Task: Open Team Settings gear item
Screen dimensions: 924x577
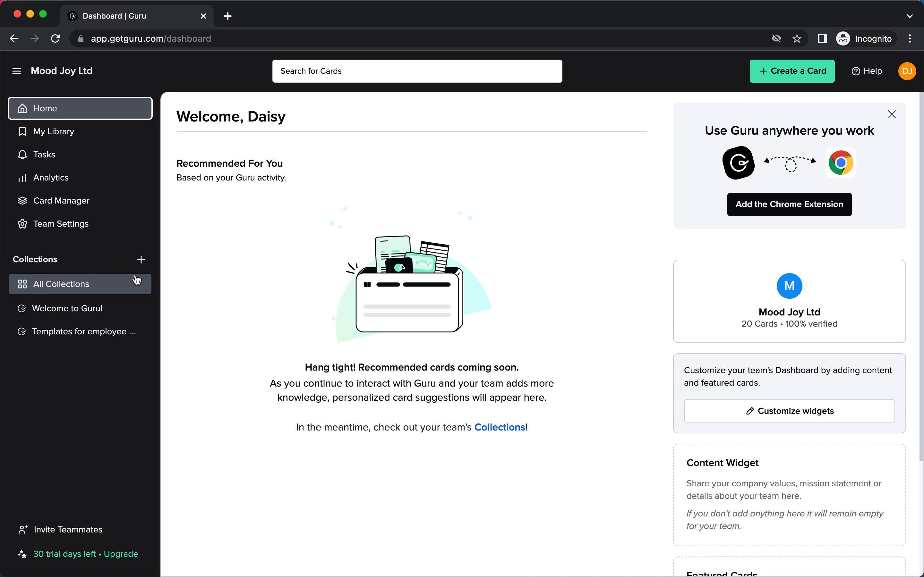Action: [x=60, y=224]
